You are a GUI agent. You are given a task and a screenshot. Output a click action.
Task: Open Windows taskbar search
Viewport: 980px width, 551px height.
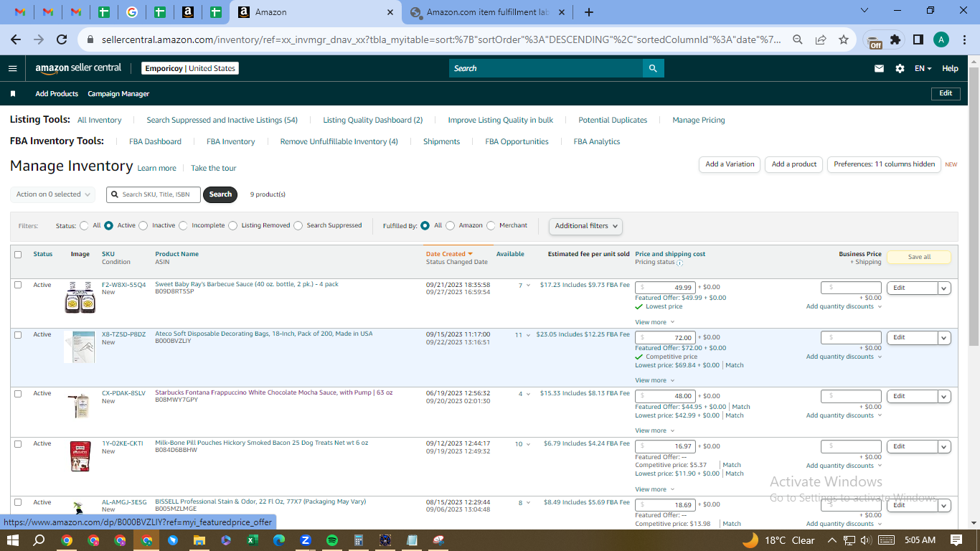pos(39,540)
